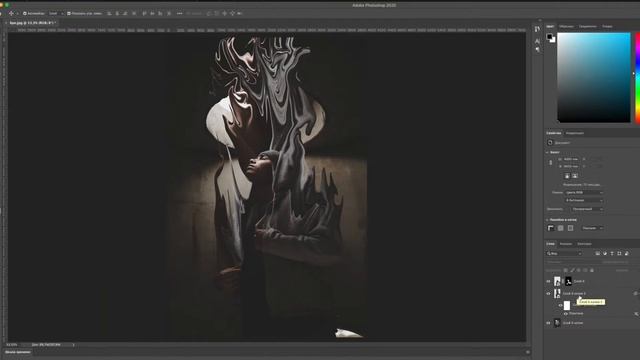Image resolution: width=640 pixels, height=360 pixels.
Task: Hide the Слой 4 копия 2 layer
Action: click(548, 293)
